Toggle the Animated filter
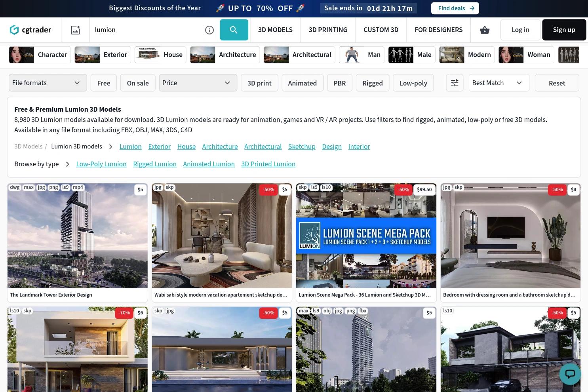The width and height of the screenshot is (588, 392). 303,83
